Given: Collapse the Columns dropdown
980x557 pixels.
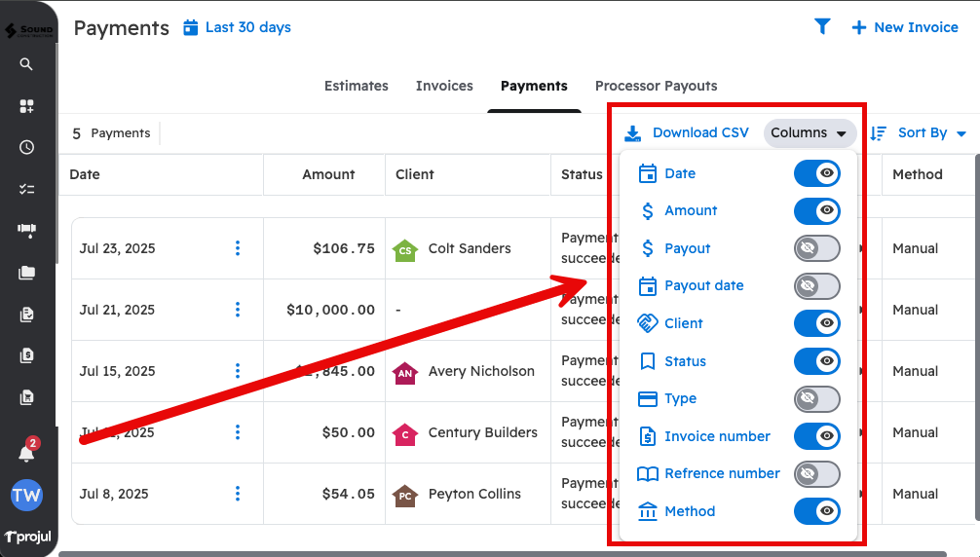Looking at the screenshot, I should (809, 133).
